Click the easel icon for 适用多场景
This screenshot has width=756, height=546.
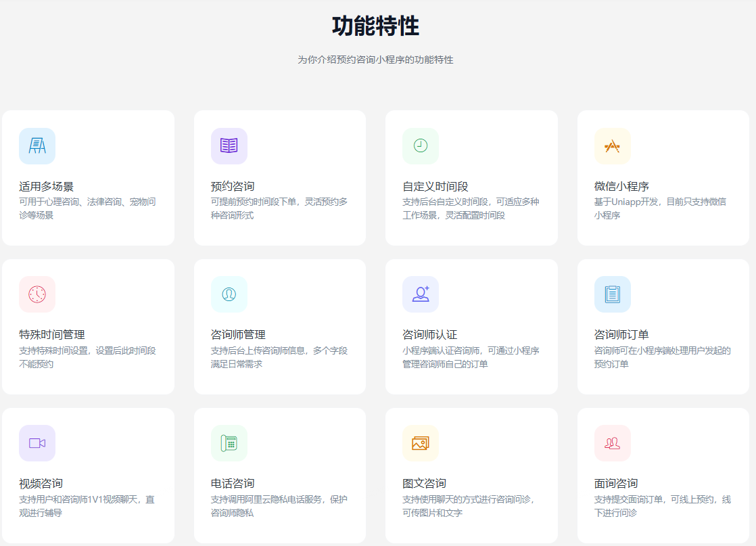pos(37,146)
